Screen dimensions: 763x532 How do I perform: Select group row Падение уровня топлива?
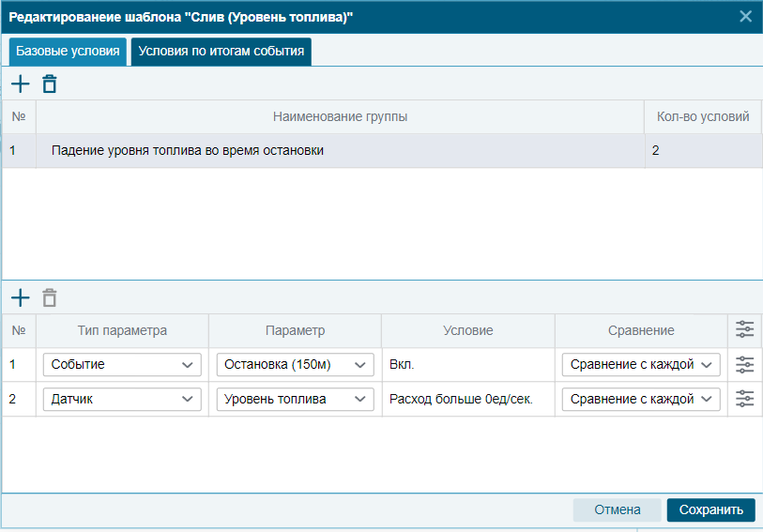(382, 151)
